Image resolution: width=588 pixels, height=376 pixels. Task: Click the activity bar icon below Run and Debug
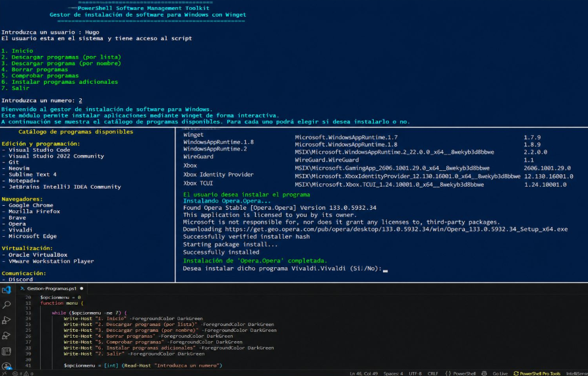click(7, 336)
